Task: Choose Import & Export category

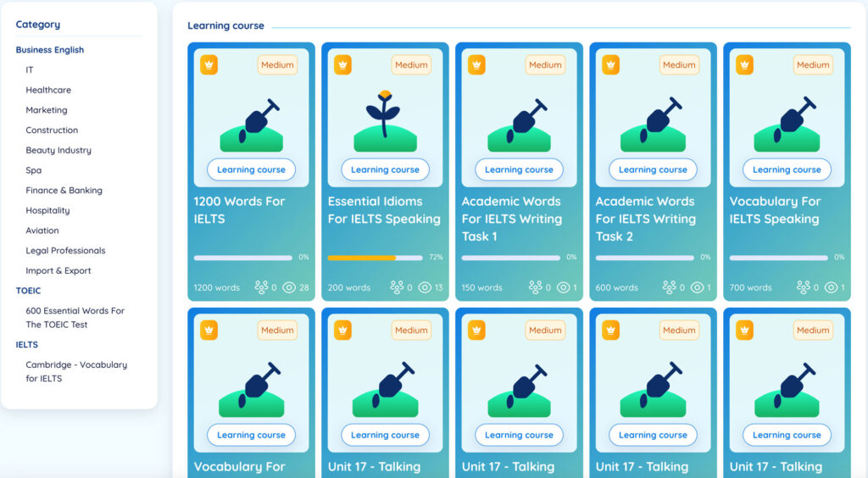Action: 58,270
